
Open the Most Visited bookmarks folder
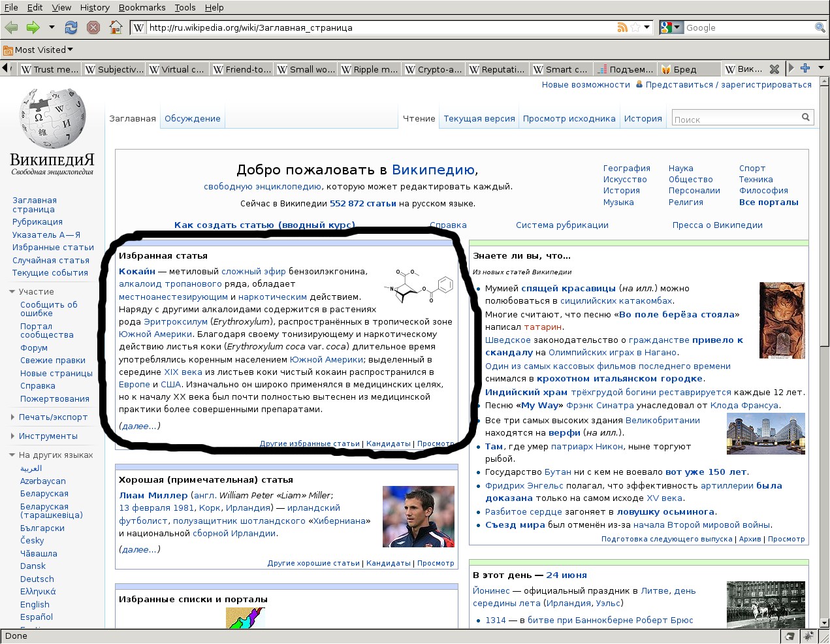(38, 50)
